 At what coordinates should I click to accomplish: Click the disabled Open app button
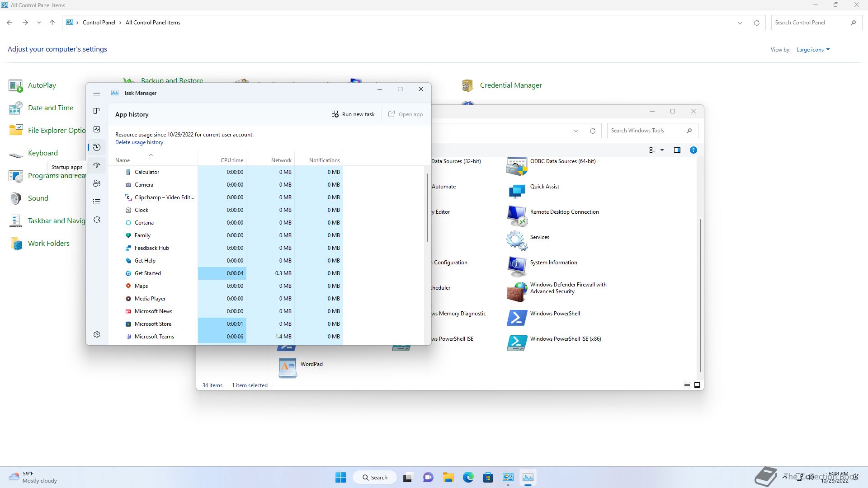point(406,114)
